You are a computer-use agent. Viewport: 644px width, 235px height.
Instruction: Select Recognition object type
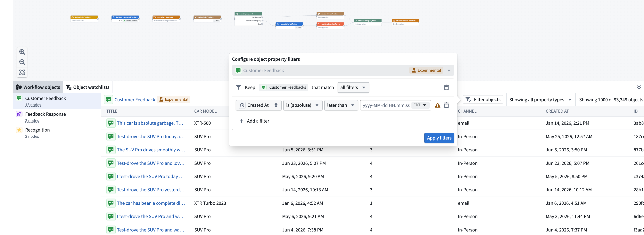[x=57, y=133]
